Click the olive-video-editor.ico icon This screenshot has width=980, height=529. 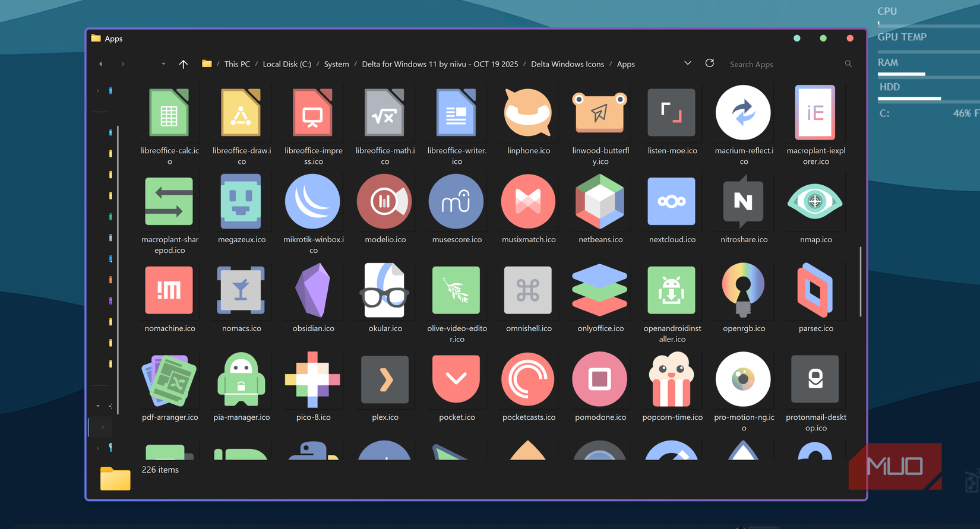[457, 290]
